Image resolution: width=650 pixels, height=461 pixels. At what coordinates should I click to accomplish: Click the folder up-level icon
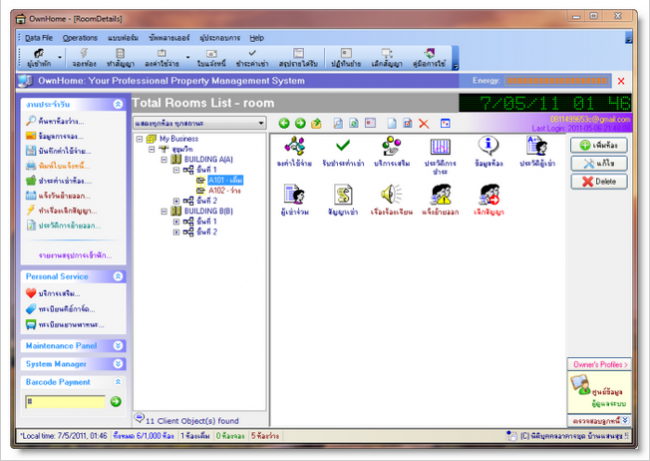coord(316,123)
